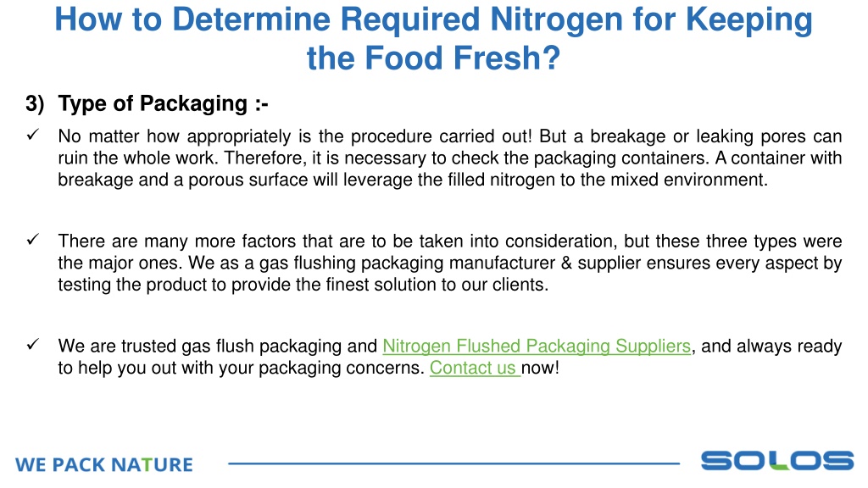Click the word now! after Contact us

coord(540,368)
